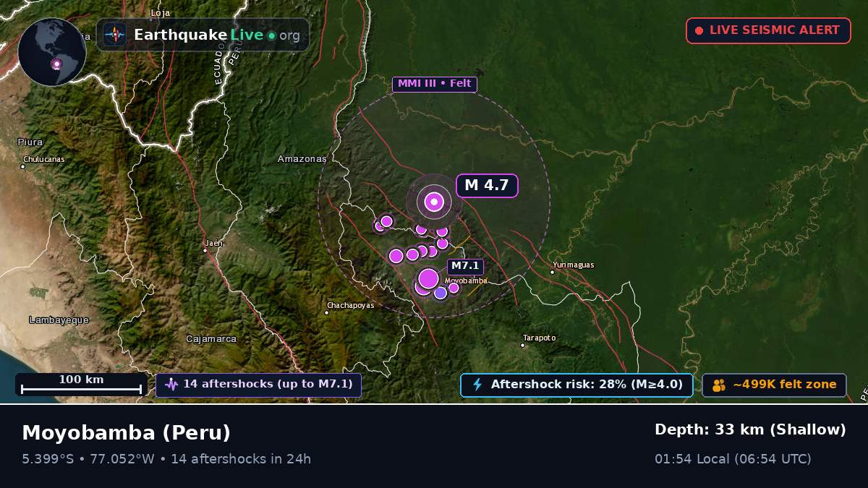
Task: Click the green live dot in the logo
Action: pyautogui.click(x=271, y=35)
